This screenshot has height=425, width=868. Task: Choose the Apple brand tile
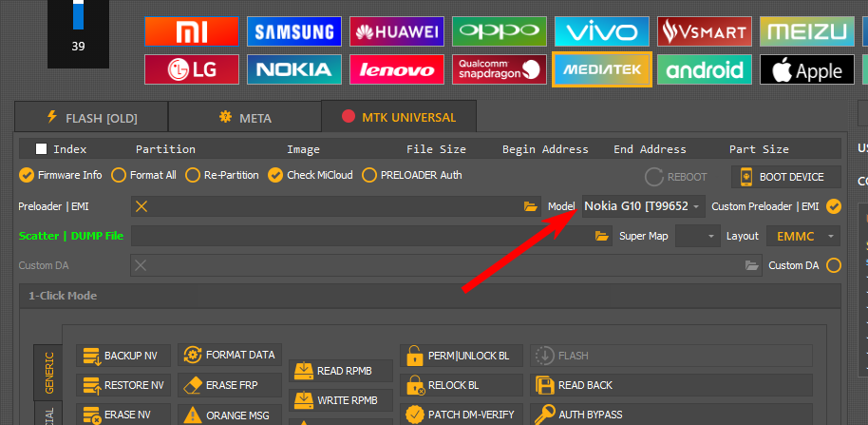pyautogui.click(x=806, y=69)
